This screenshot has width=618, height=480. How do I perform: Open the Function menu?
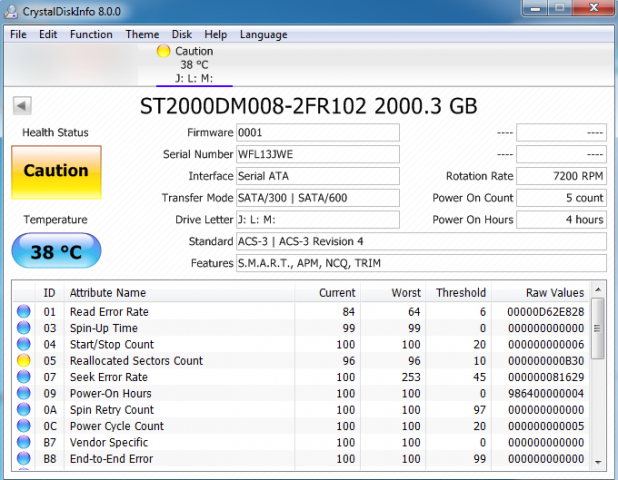click(x=91, y=34)
